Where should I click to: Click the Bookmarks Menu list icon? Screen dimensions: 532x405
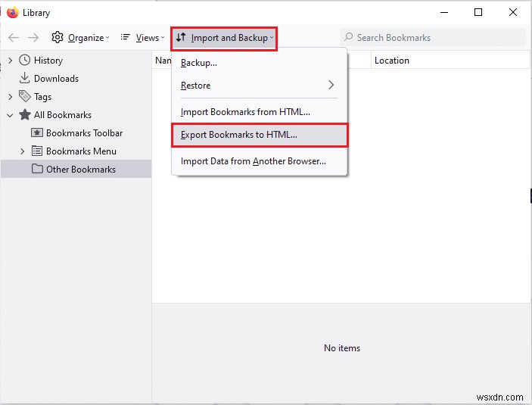click(x=37, y=151)
